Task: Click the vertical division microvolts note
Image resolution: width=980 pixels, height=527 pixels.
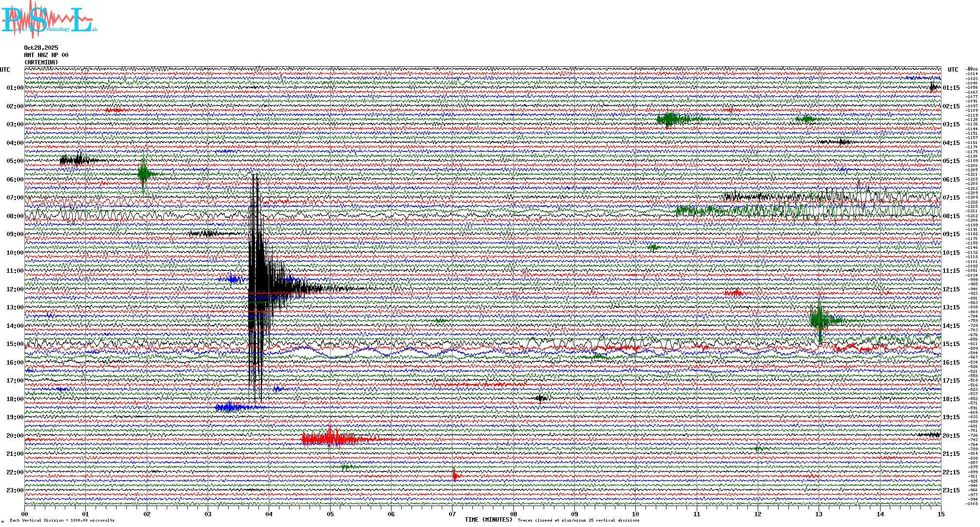Action: 62,520
